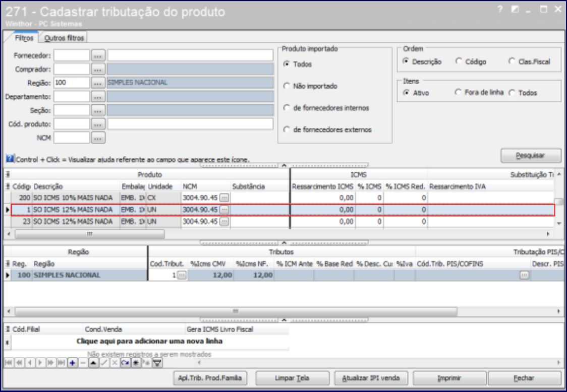Click the blue help question-mark icon
567x392 pixels.
click(x=10, y=159)
